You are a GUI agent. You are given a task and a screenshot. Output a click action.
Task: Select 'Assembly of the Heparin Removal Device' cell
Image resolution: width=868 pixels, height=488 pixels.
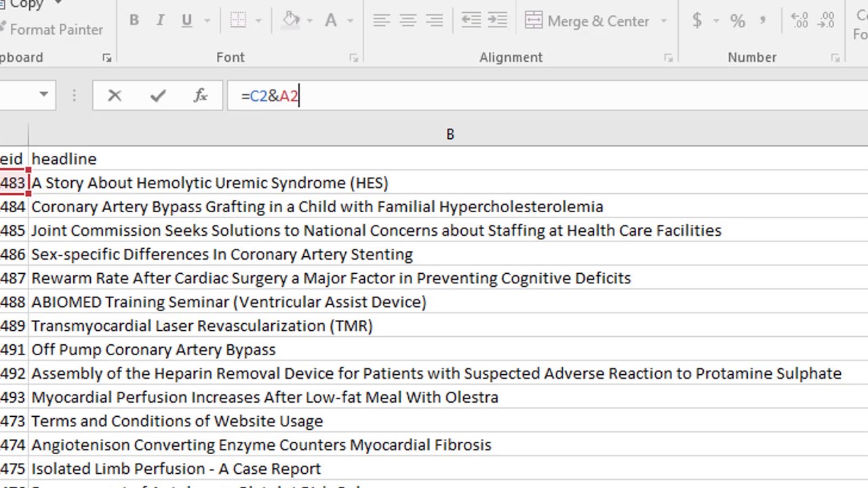pyautogui.click(x=449, y=373)
